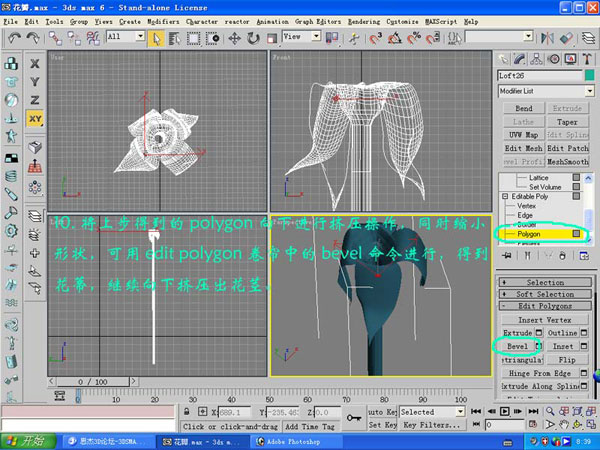Click the Key Filters button
Viewport: 600px width, 450px height.
coord(432,425)
